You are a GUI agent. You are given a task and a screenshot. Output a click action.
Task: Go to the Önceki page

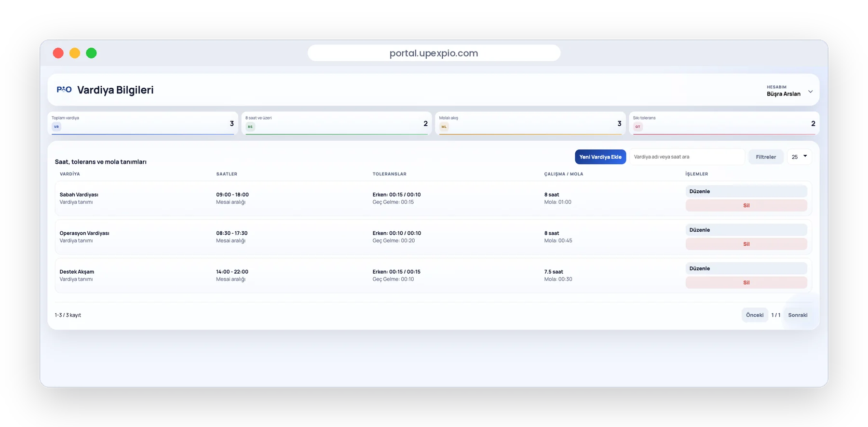(x=755, y=315)
